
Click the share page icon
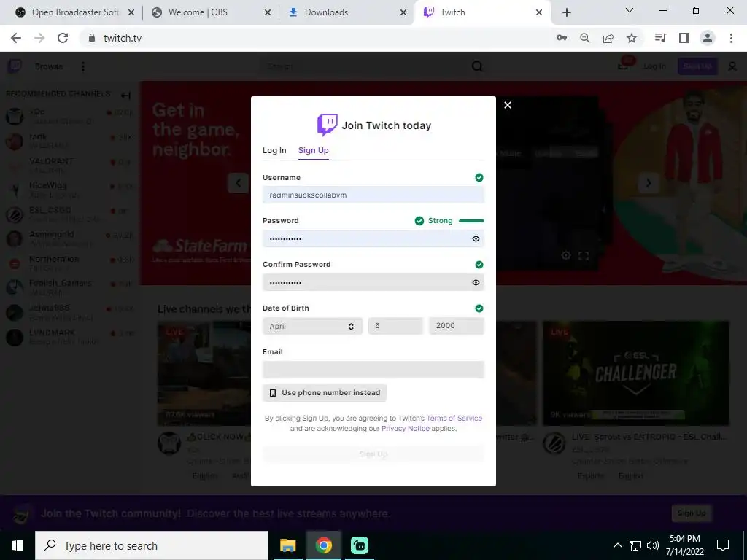tap(608, 38)
